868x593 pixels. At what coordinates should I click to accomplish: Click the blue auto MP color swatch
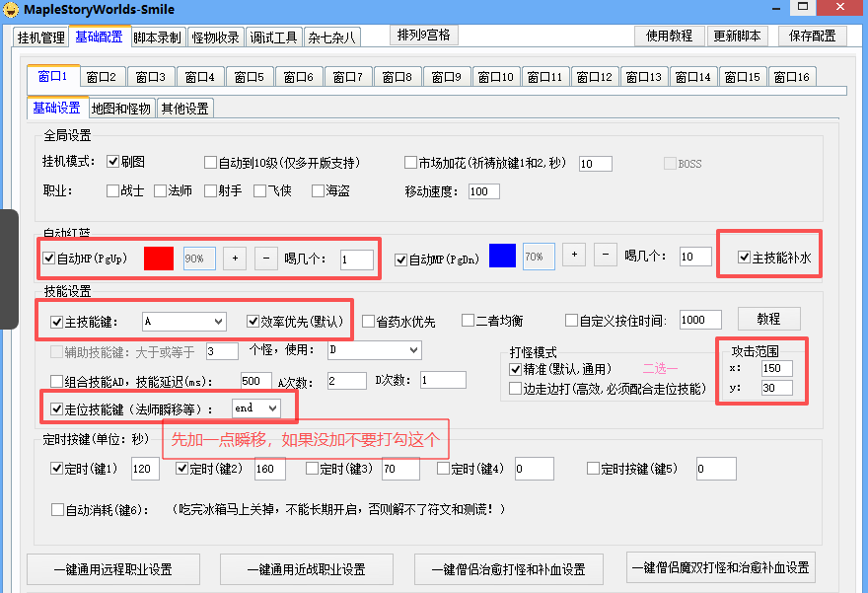pyautogui.click(x=502, y=256)
